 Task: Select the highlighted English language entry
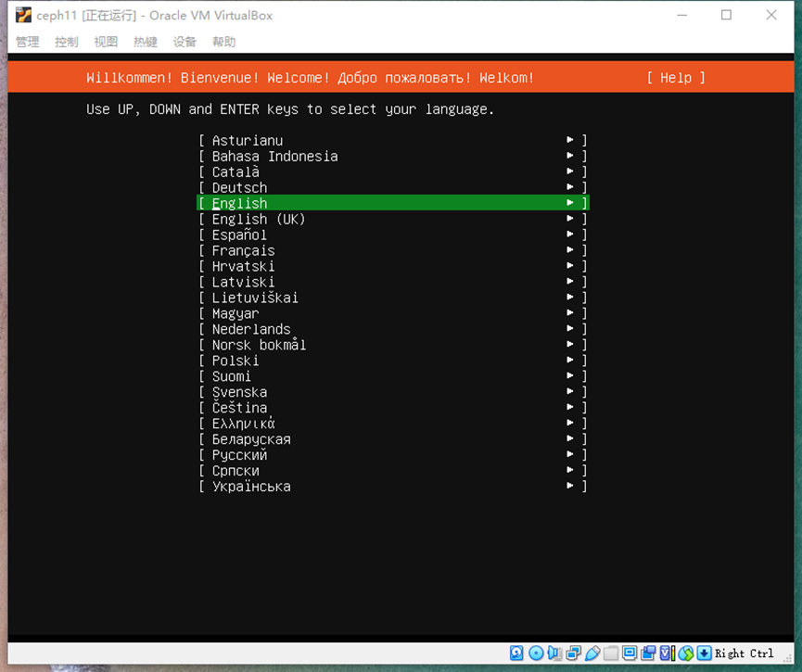(x=393, y=203)
